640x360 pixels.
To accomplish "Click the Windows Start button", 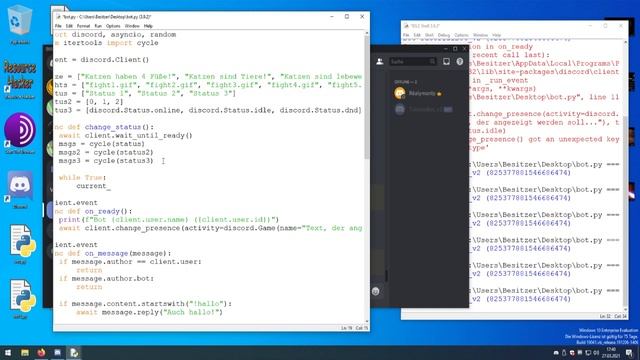I will click(8, 353).
